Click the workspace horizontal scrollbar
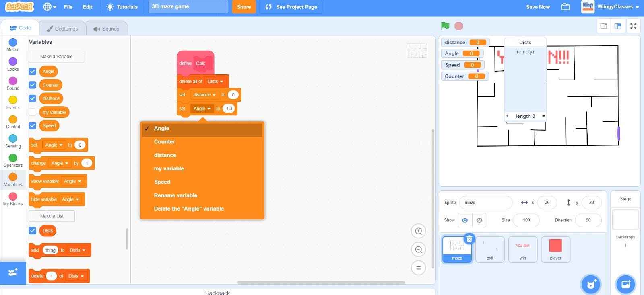Viewport: 644px width, 295px height. coord(321,283)
